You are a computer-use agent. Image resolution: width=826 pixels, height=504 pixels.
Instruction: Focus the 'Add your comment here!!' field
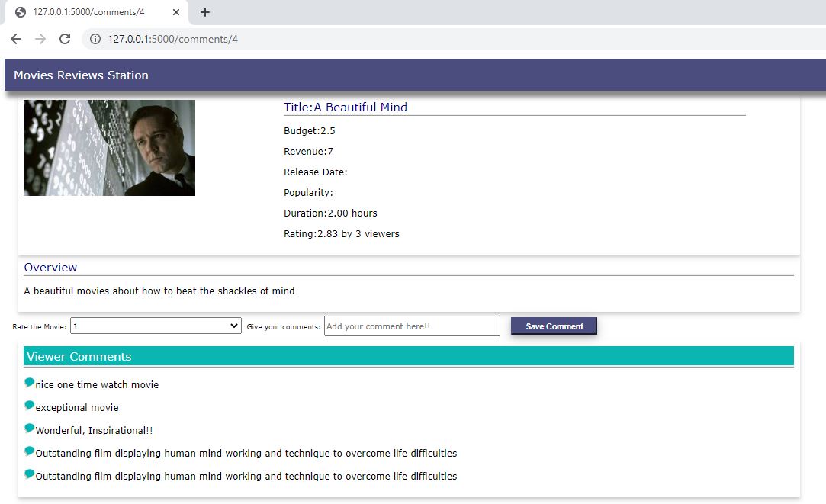tap(412, 326)
